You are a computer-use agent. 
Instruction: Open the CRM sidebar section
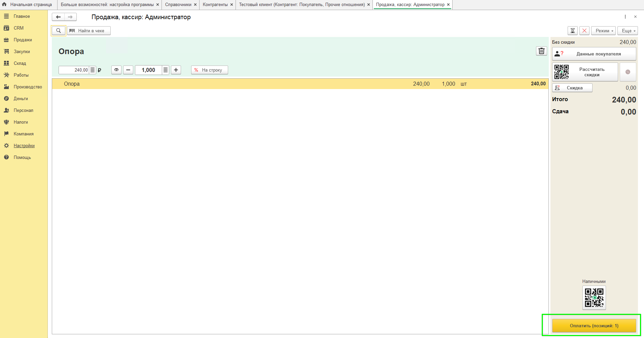(x=19, y=28)
